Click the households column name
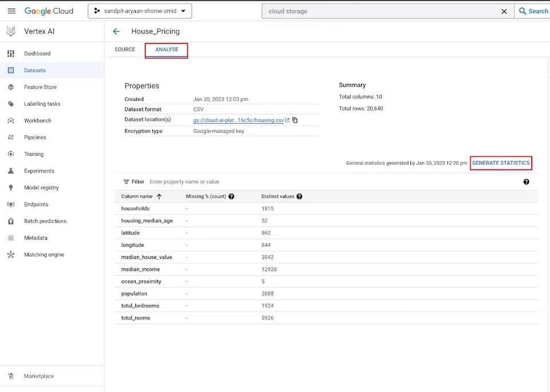The width and height of the screenshot is (550, 392). [x=135, y=209]
